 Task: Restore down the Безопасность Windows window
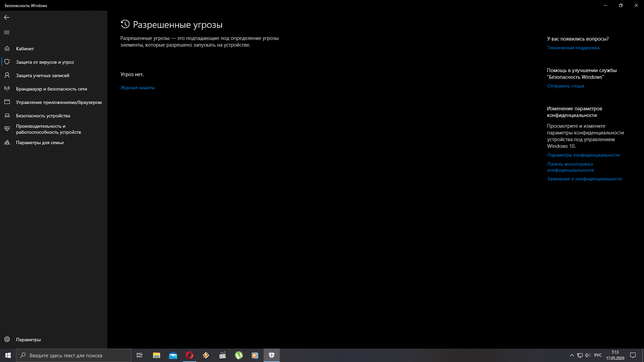[x=621, y=5]
